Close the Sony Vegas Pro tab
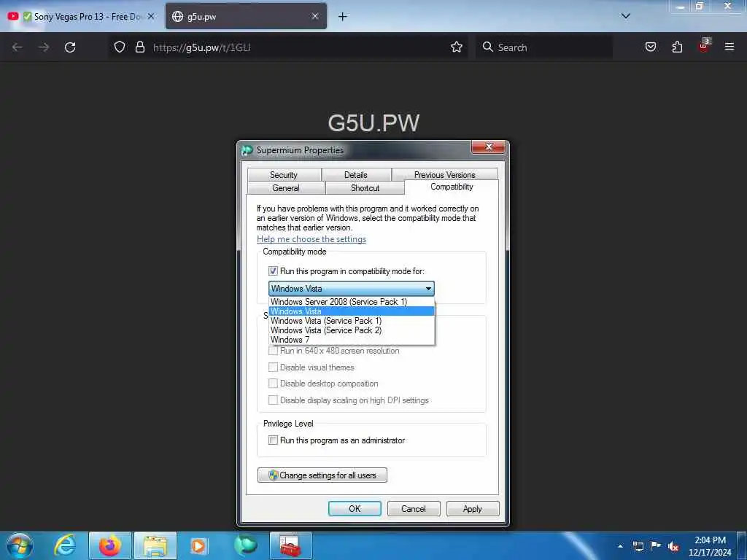This screenshot has height=560, width=747. point(150,16)
